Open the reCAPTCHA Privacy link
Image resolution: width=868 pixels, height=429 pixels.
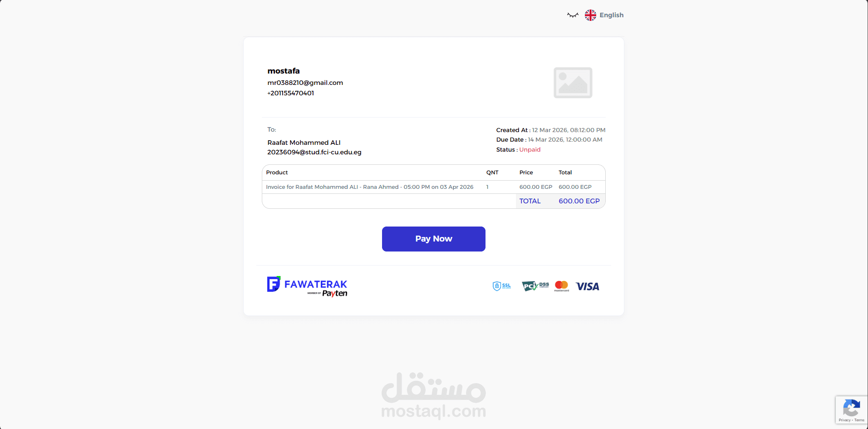[x=844, y=420]
